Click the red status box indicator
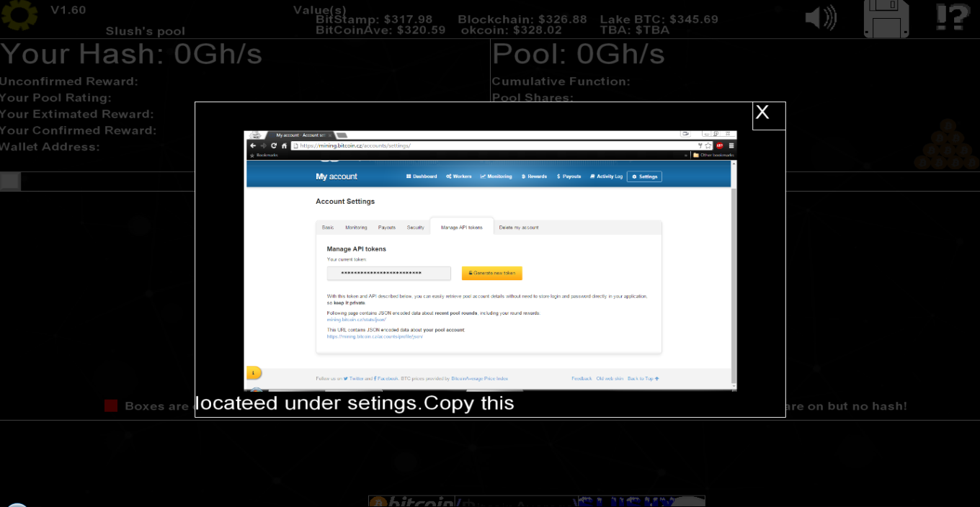This screenshot has width=980, height=507. point(111,405)
